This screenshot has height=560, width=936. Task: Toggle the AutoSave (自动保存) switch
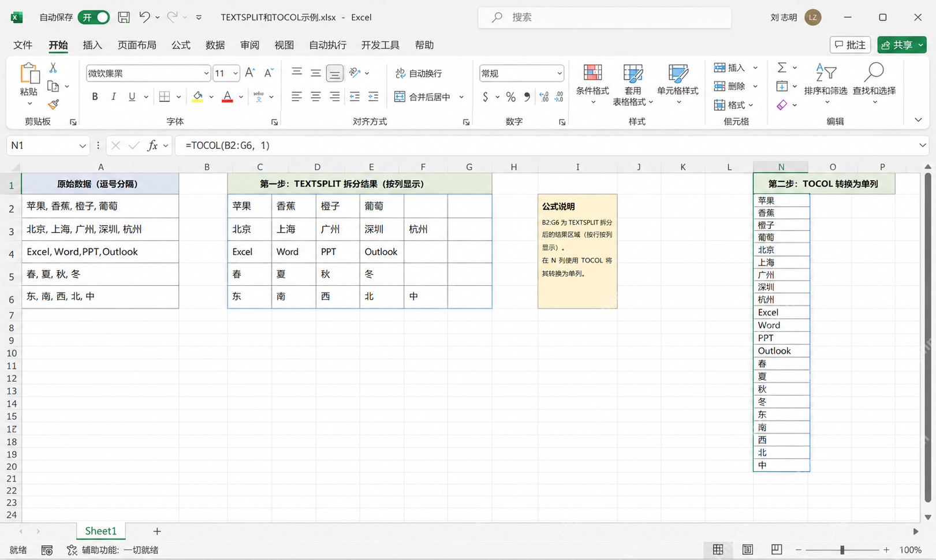[94, 17]
